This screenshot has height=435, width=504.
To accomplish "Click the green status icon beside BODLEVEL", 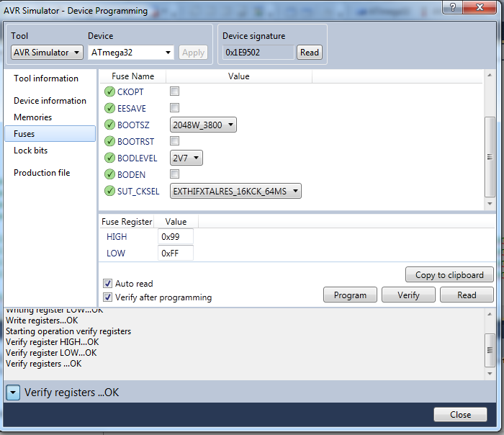I will coord(109,158).
